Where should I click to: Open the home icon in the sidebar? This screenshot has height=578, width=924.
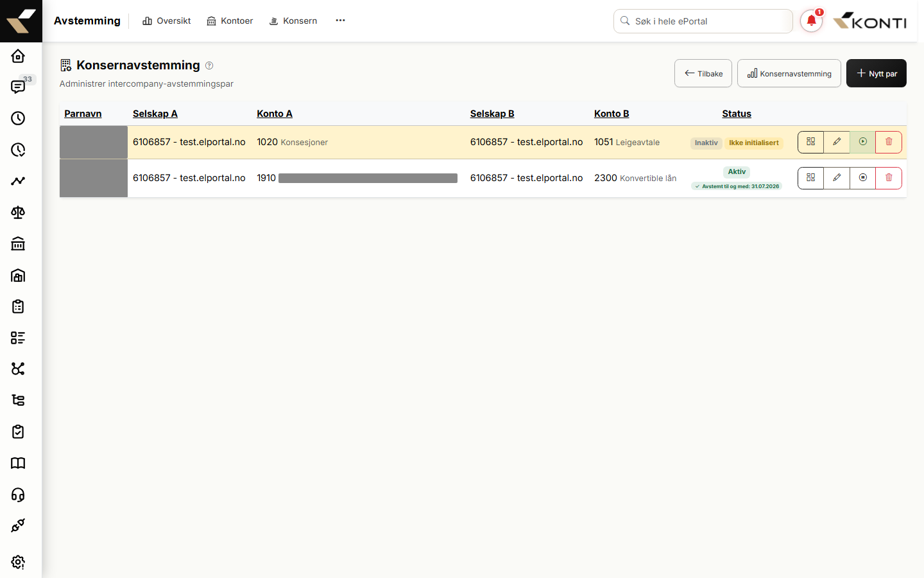[18, 56]
